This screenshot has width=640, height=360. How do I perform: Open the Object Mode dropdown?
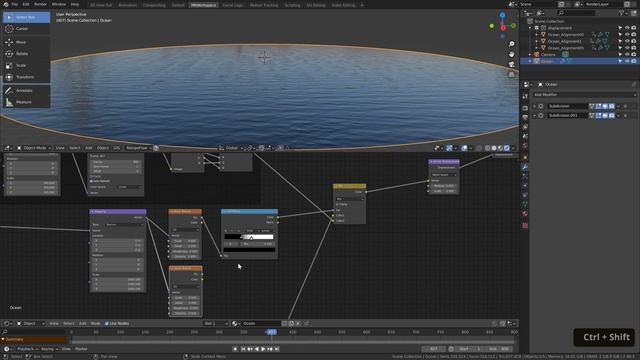click(x=33, y=148)
